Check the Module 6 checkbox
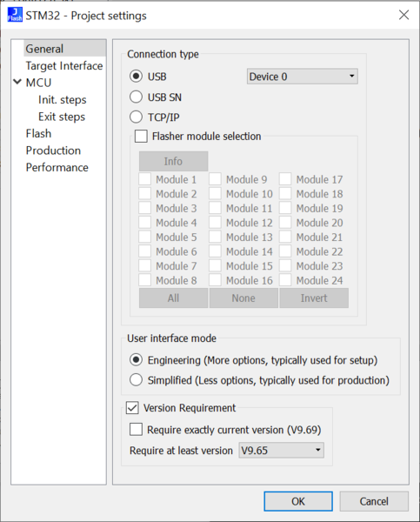Viewport: 420px width, 522px height. [144, 251]
